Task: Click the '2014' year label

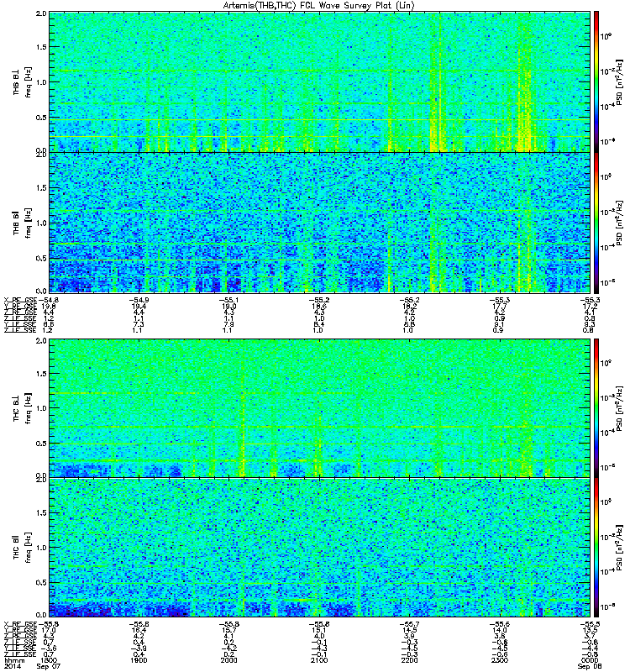Action: [x=13, y=666]
